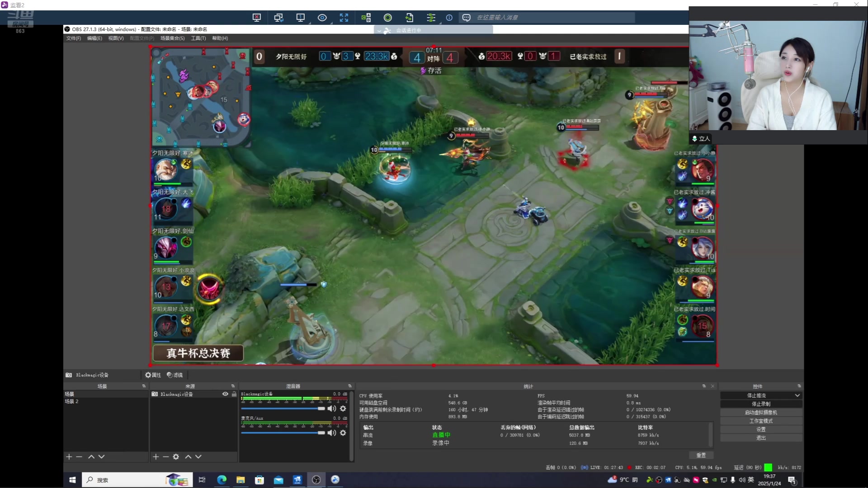This screenshot has height=488, width=868.
Task: Open OBS Studio taskbar icon
Action: click(x=316, y=480)
